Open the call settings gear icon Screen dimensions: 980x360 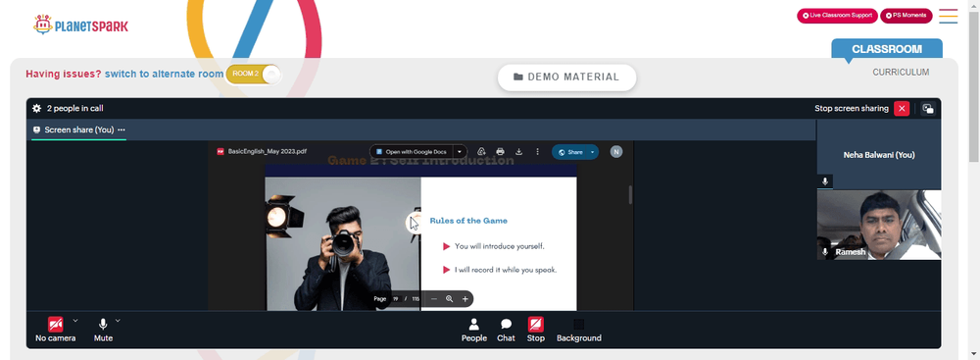37,108
